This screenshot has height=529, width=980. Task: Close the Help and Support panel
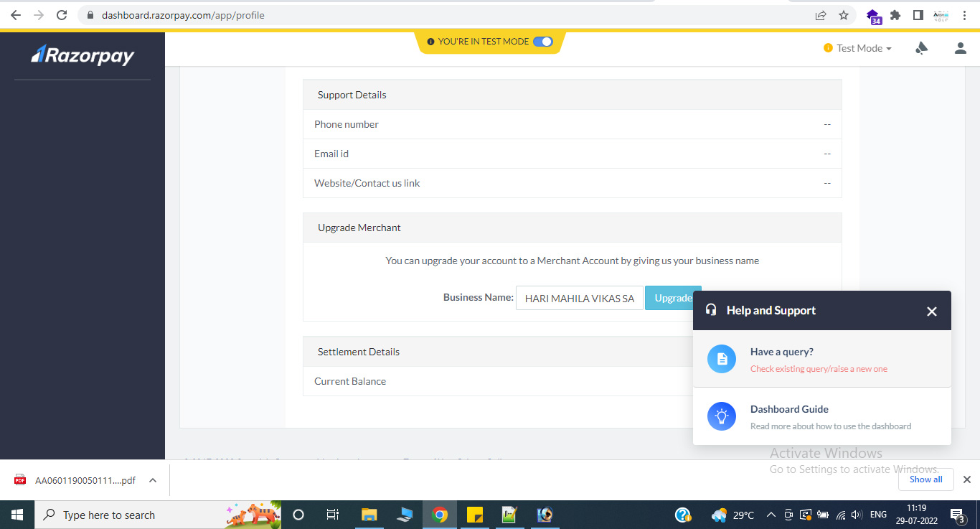click(931, 311)
